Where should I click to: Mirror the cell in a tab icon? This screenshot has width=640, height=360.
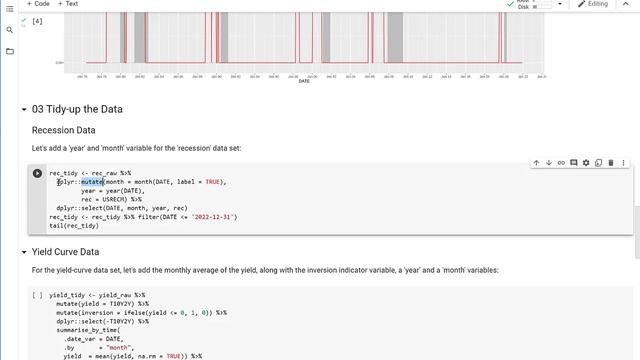point(598,163)
